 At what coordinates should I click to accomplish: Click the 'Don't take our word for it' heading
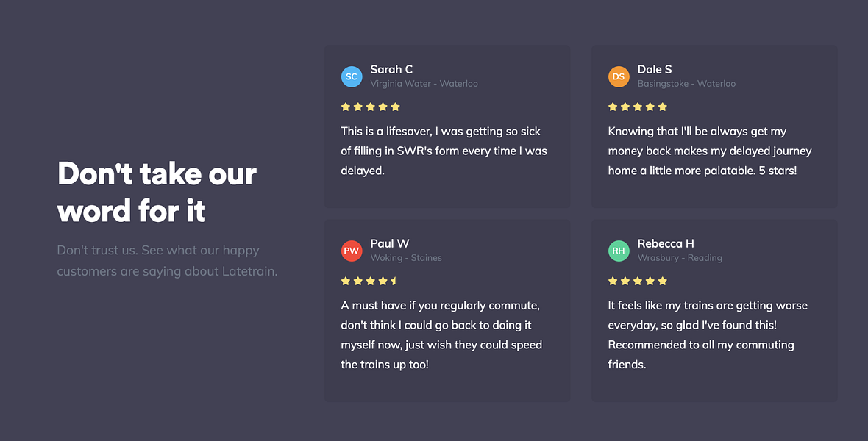tap(157, 192)
